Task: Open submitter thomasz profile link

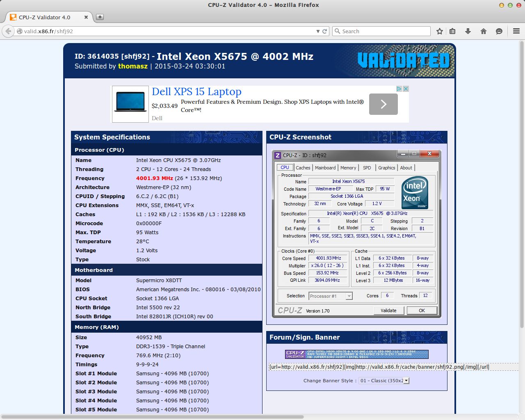Action: (x=133, y=66)
